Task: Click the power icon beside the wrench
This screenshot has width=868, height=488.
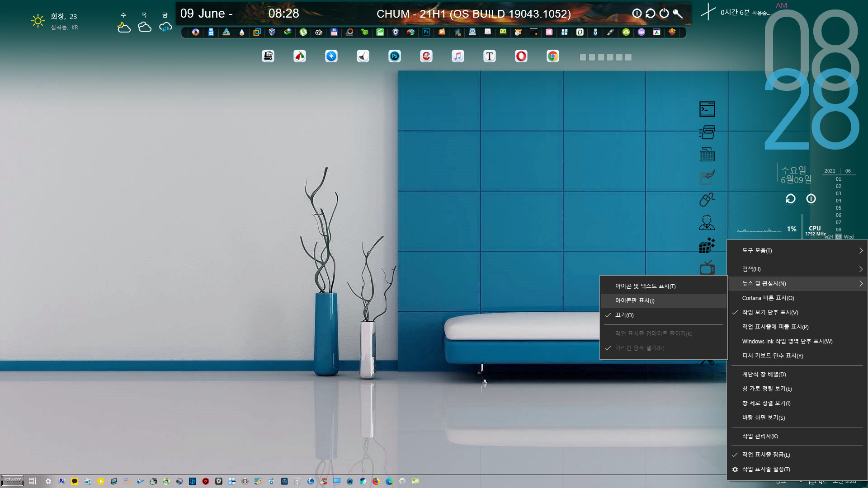Action: [x=664, y=14]
